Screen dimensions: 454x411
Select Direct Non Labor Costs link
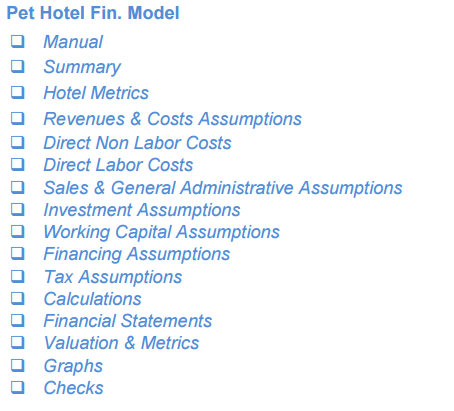click(x=137, y=143)
